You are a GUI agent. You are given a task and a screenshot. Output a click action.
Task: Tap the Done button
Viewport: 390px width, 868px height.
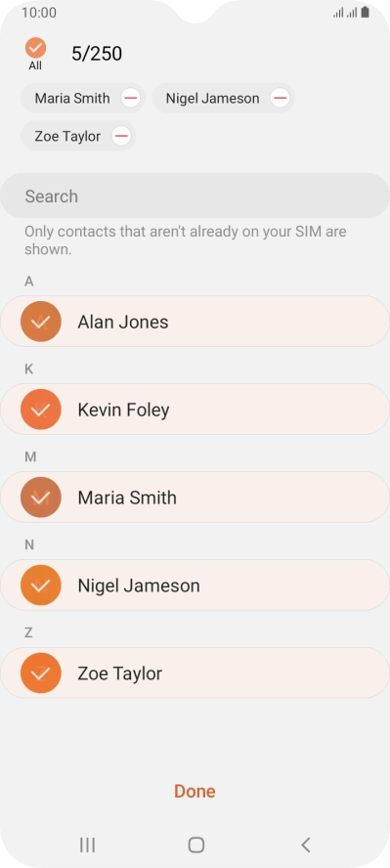(x=195, y=792)
